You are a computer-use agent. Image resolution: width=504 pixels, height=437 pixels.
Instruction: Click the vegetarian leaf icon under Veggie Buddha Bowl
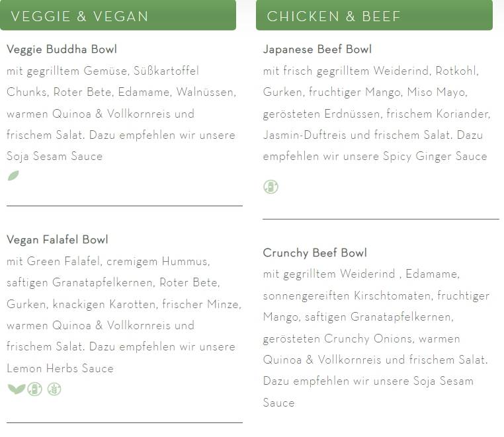tap(13, 176)
